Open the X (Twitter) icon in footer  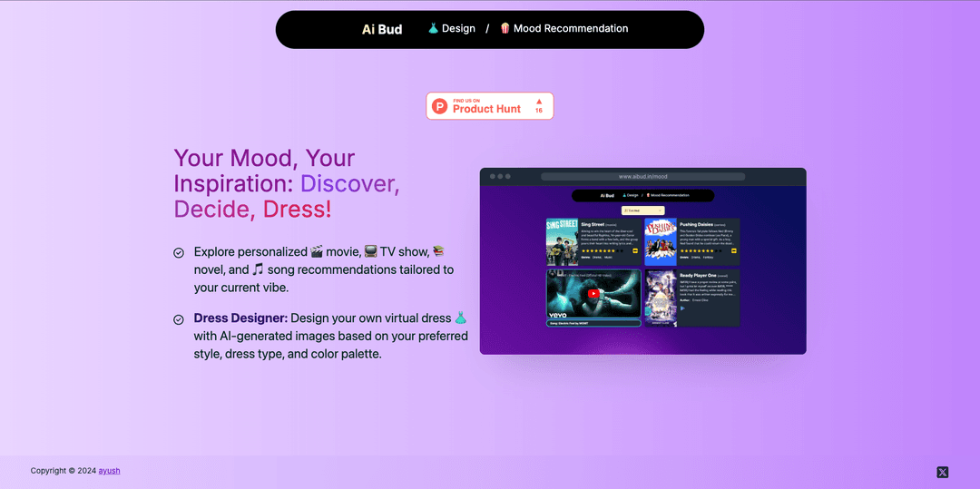coord(942,472)
